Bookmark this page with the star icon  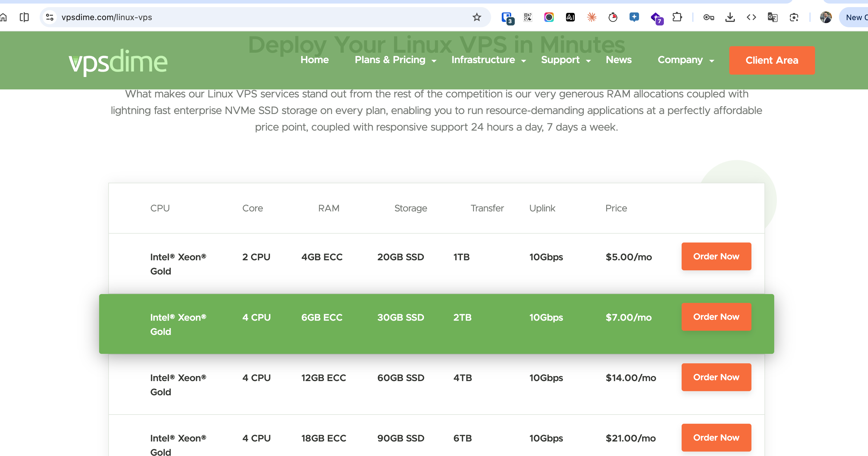coord(477,17)
